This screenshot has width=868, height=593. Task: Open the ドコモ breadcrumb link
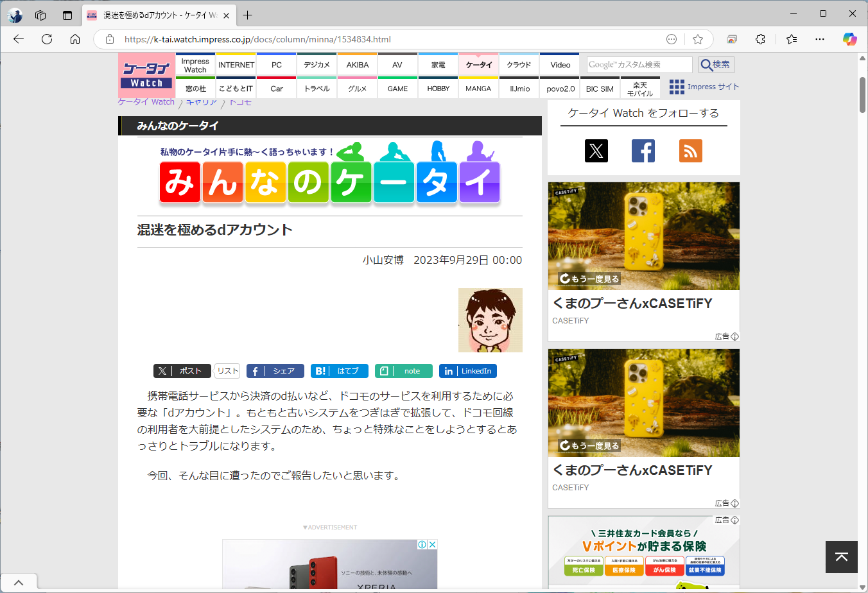pos(240,101)
